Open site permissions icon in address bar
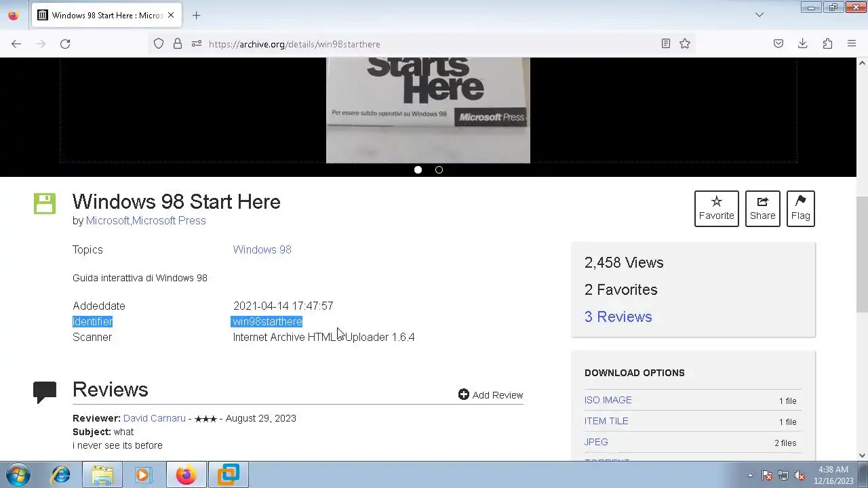Image resolution: width=868 pixels, height=488 pixels. [x=197, y=43]
